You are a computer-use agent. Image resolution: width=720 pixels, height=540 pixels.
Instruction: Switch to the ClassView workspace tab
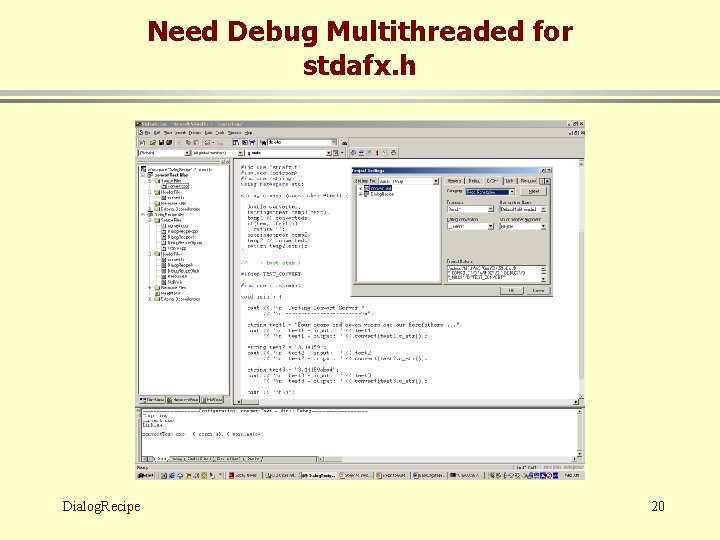[x=151, y=399]
